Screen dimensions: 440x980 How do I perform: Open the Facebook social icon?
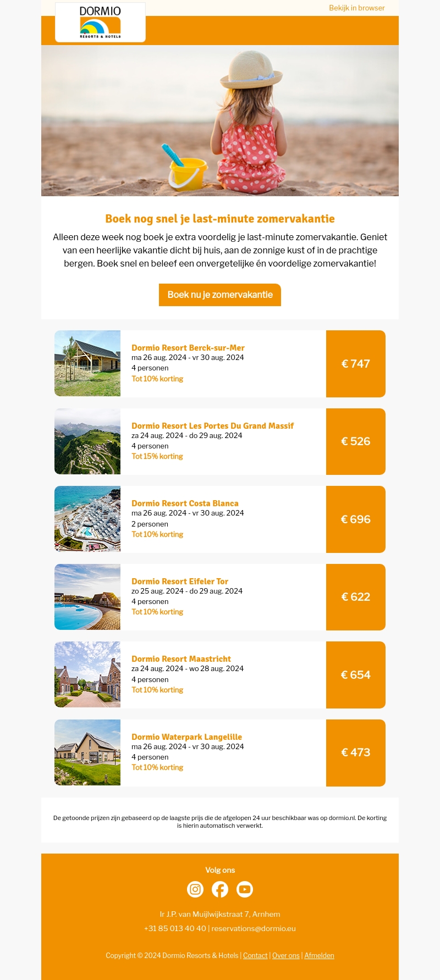point(220,889)
